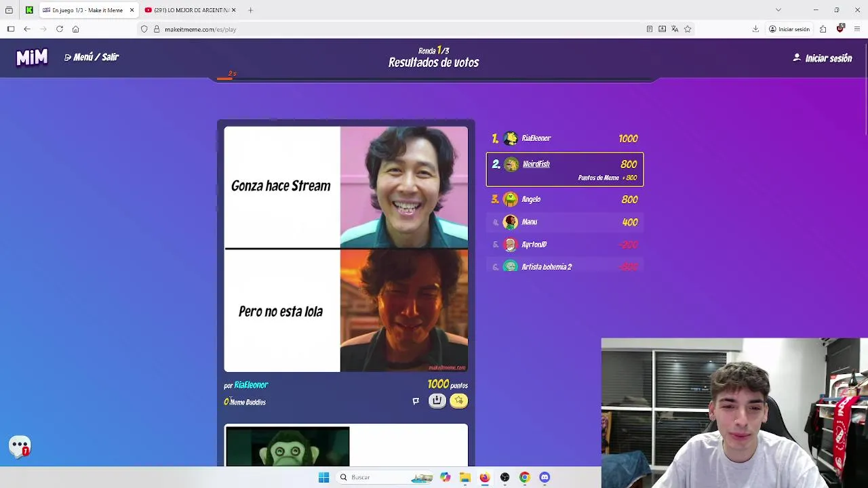Viewport: 868px width, 488px height.
Task: Translate this page icon
Action: coord(675,29)
